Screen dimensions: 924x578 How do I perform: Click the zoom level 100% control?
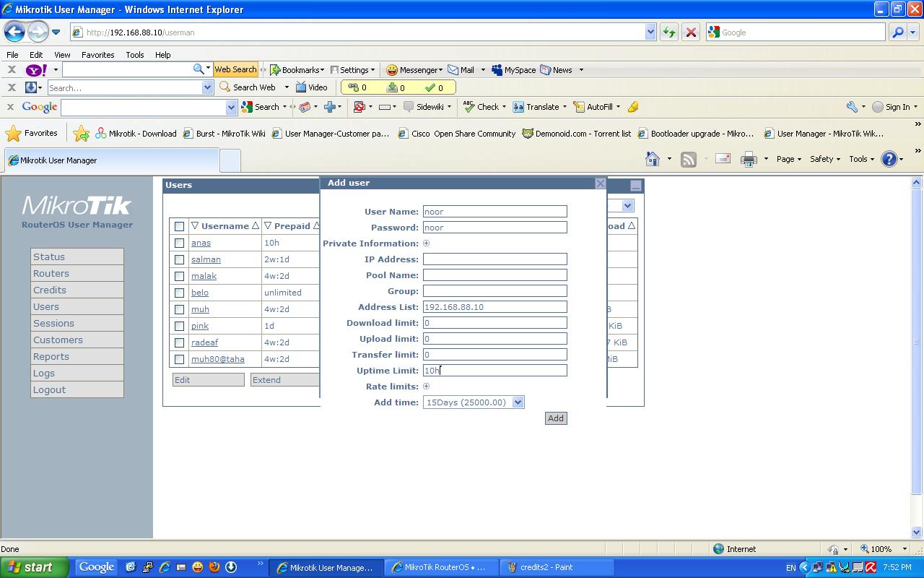tap(884, 549)
